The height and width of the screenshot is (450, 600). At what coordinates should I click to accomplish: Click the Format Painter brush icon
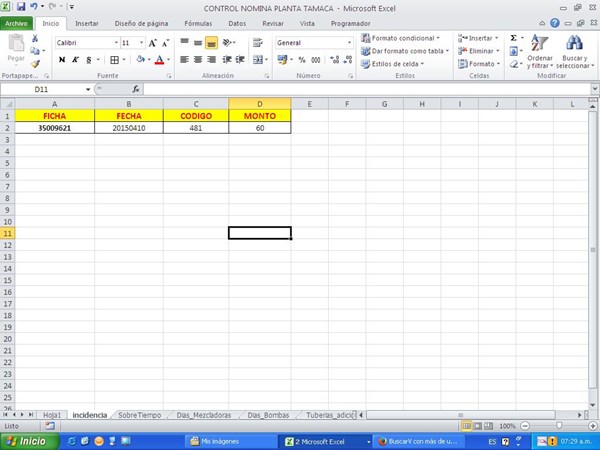click(35, 64)
